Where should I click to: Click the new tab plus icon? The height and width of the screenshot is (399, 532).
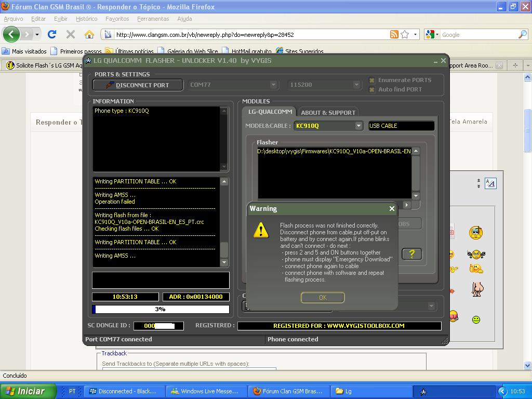pos(515,65)
